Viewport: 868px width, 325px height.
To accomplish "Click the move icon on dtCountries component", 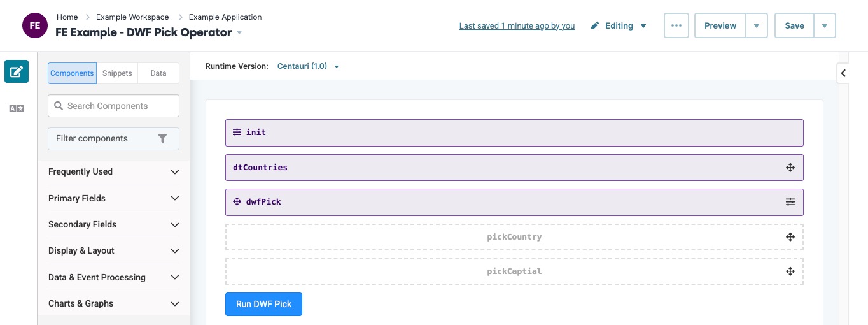I will (x=790, y=168).
